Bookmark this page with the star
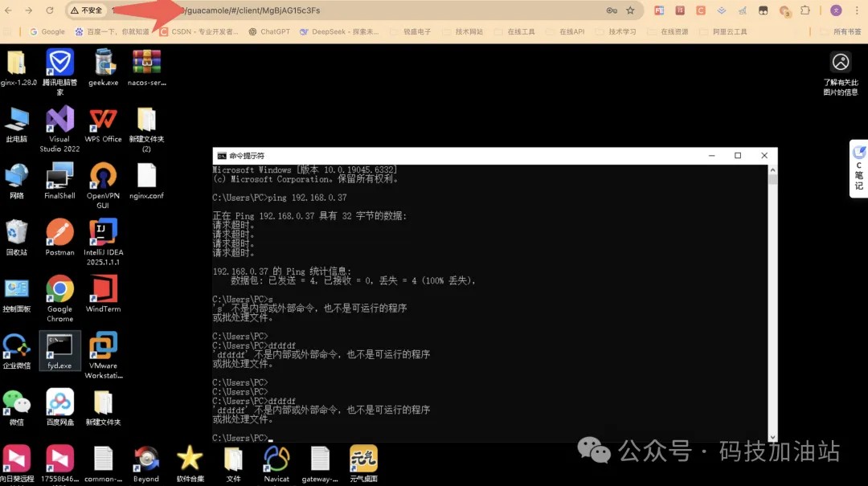The width and height of the screenshot is (868, 486). [x=630, y=10]
